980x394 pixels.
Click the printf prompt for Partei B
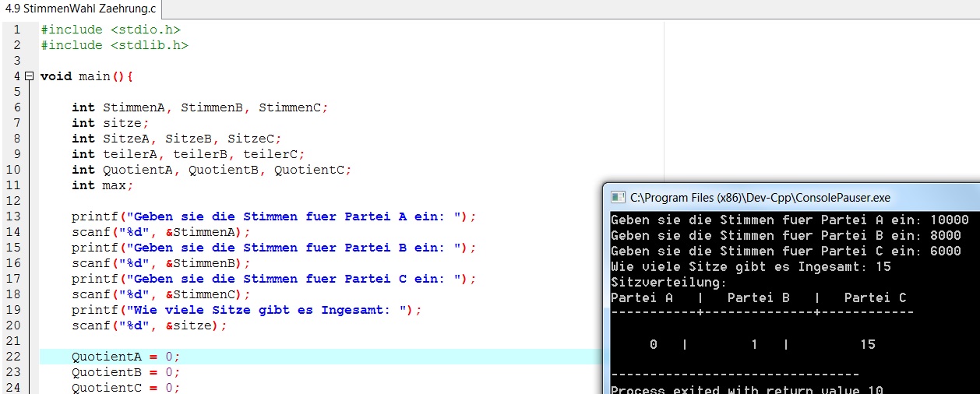pos(273,248)
